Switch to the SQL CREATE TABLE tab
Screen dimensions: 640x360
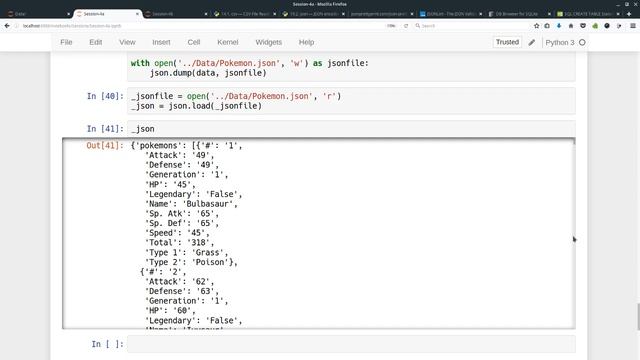587,14
